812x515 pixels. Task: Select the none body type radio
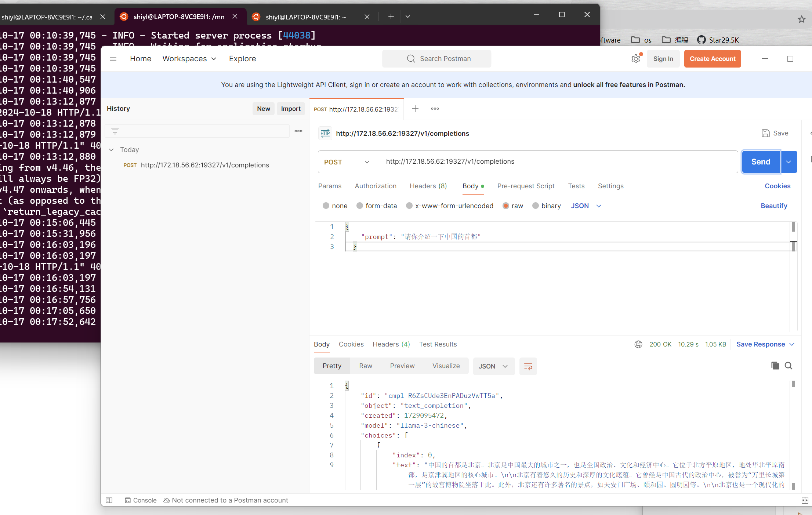(x=326, y=206)
